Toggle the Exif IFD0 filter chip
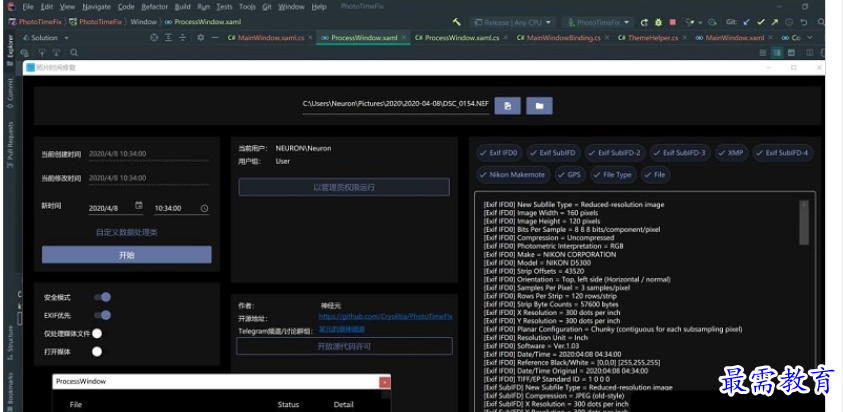 pos(499,153)
